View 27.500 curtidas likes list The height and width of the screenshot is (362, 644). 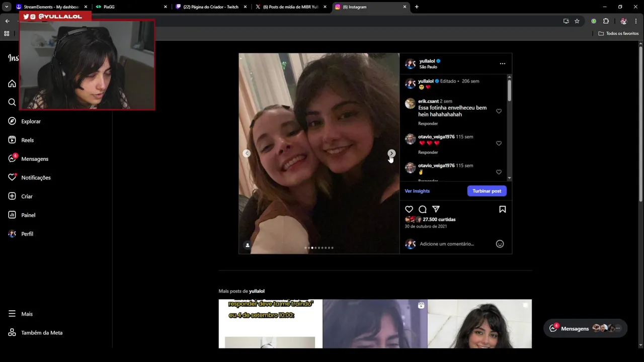point(439,219)
